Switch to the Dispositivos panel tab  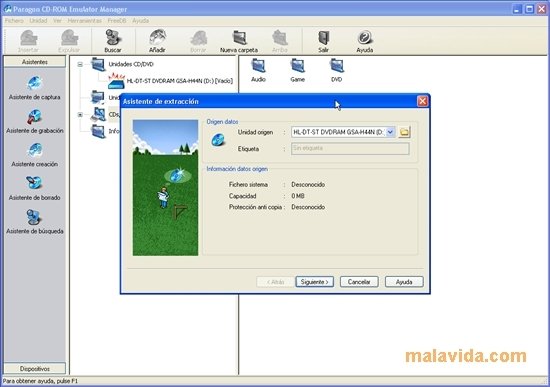tap(35, 369)
